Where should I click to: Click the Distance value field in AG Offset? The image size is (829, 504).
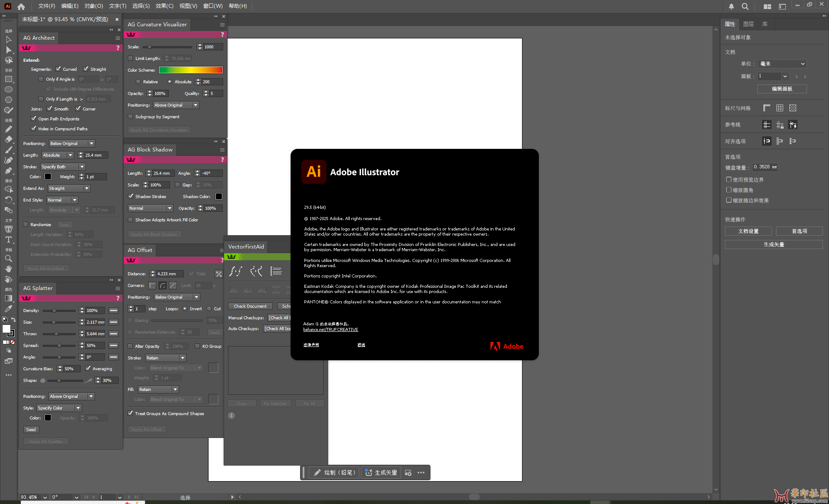click(x=170, y=274)
